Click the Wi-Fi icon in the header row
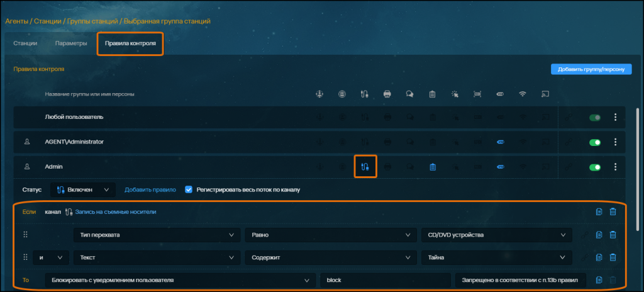This screenshot has width=644, height=292. pos(523,94)
